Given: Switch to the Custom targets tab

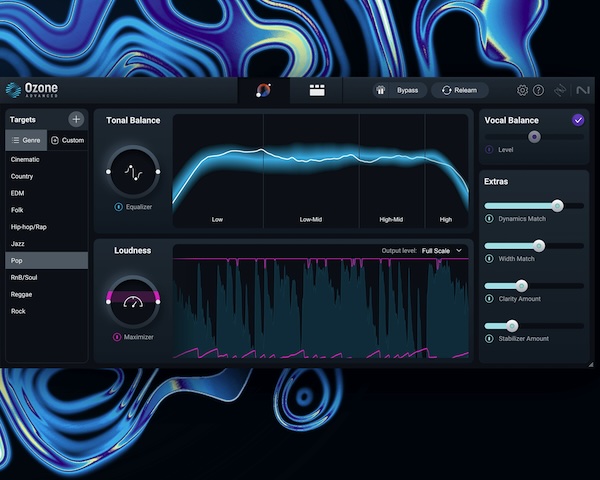Looking at the screenshot, I should tap(68, 140).
